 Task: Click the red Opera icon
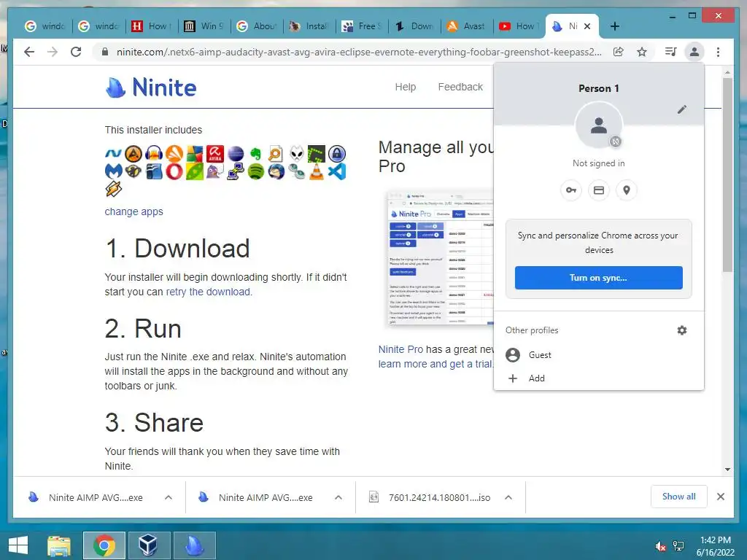point(174,171)
